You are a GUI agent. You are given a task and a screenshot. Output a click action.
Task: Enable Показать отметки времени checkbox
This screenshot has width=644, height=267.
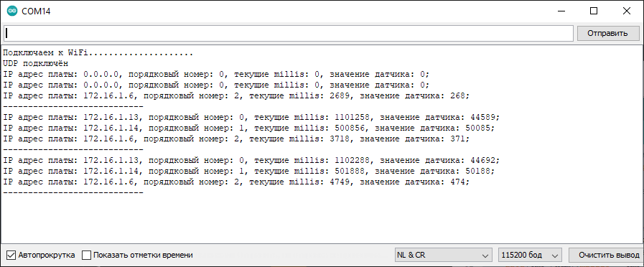coord(86,255)
